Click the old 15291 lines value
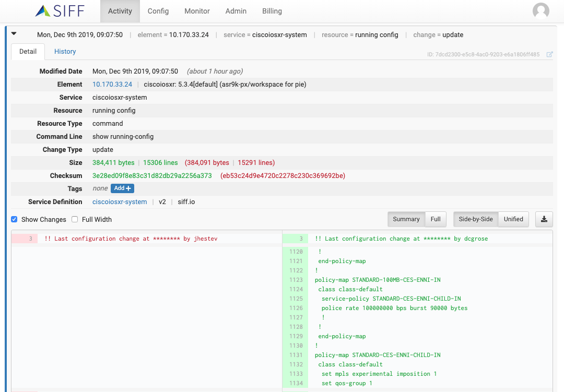The height and width of the screenshot is (392, 564). (x=256, y=162)
